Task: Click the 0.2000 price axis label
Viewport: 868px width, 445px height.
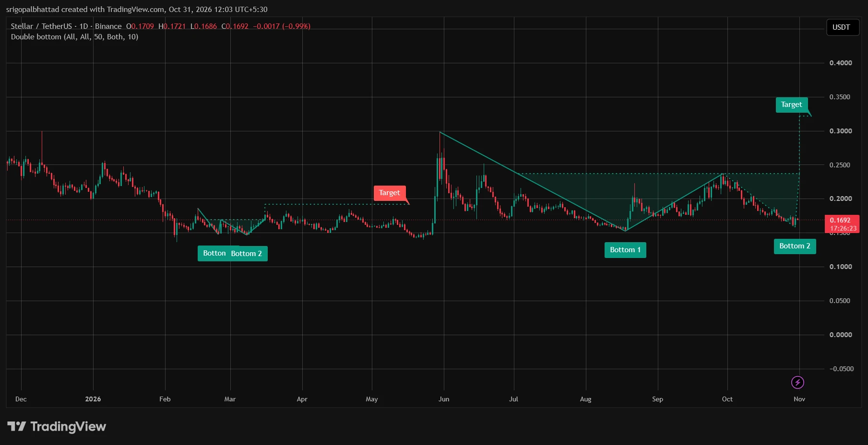Action: (x=841, y=199)
